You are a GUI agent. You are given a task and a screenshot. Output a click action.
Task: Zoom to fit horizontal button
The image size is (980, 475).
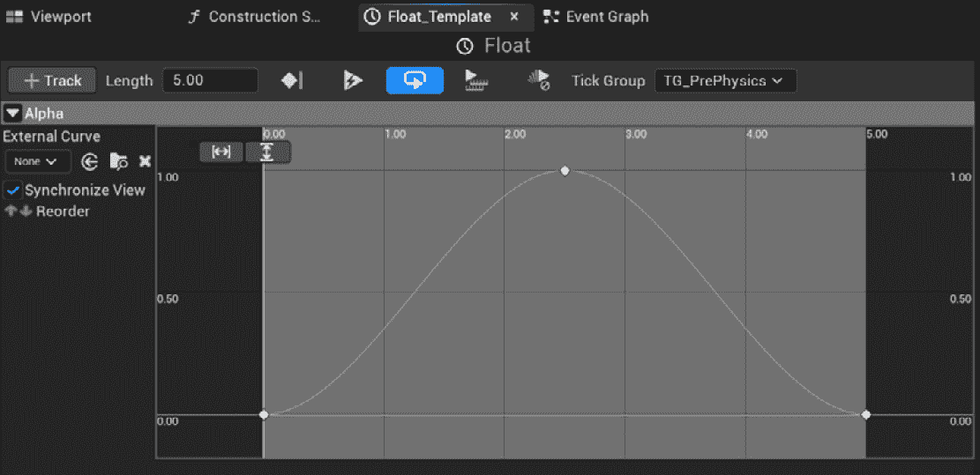(x=221, y=152)
